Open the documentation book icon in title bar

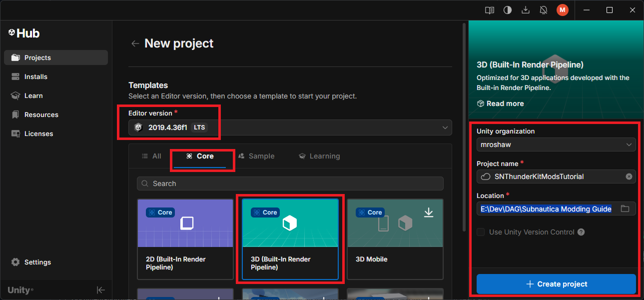click(490, 10)
